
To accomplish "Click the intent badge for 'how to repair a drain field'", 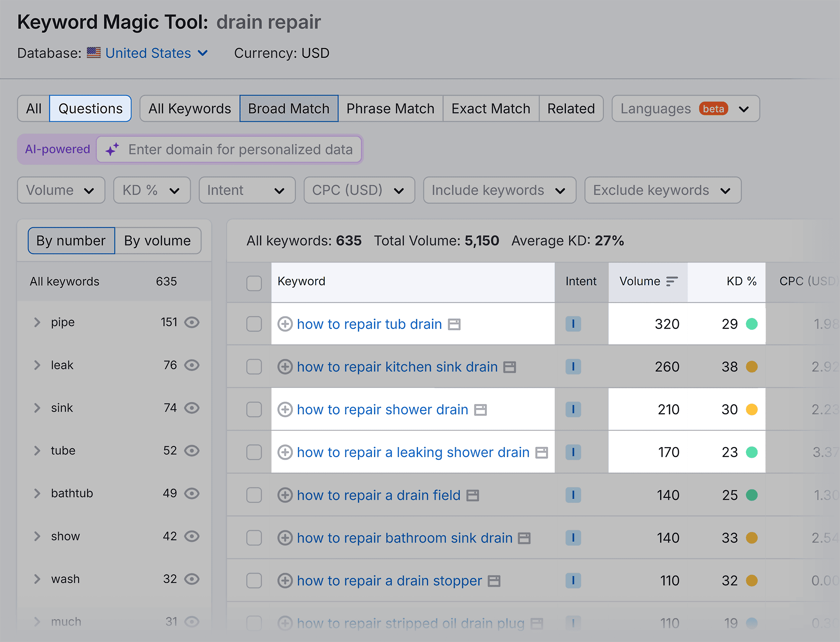I will pos(573,495).
